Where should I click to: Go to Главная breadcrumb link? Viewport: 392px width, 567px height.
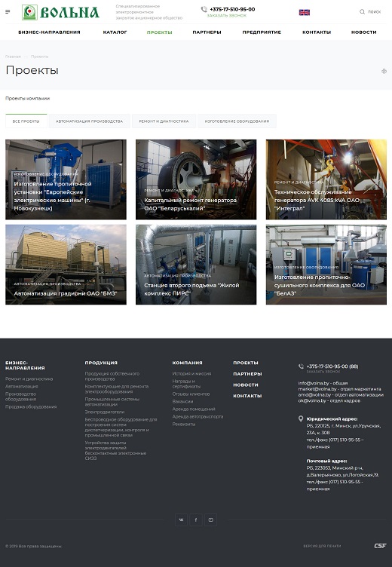(13, 57)
